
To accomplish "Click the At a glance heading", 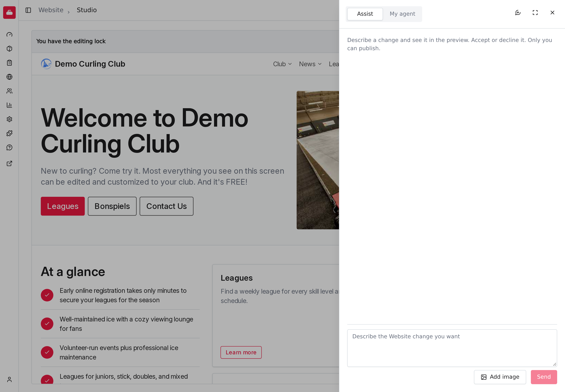I will 73,272.
